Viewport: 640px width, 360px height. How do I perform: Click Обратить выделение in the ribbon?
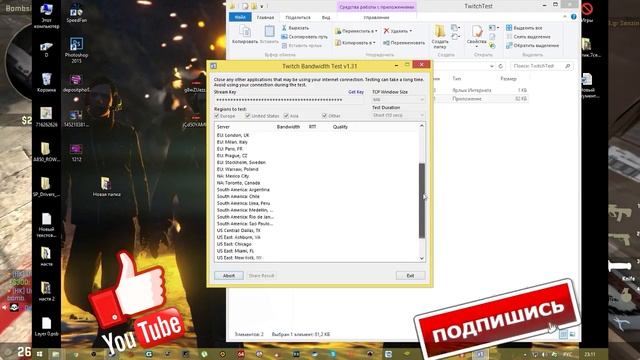(532, 46)
